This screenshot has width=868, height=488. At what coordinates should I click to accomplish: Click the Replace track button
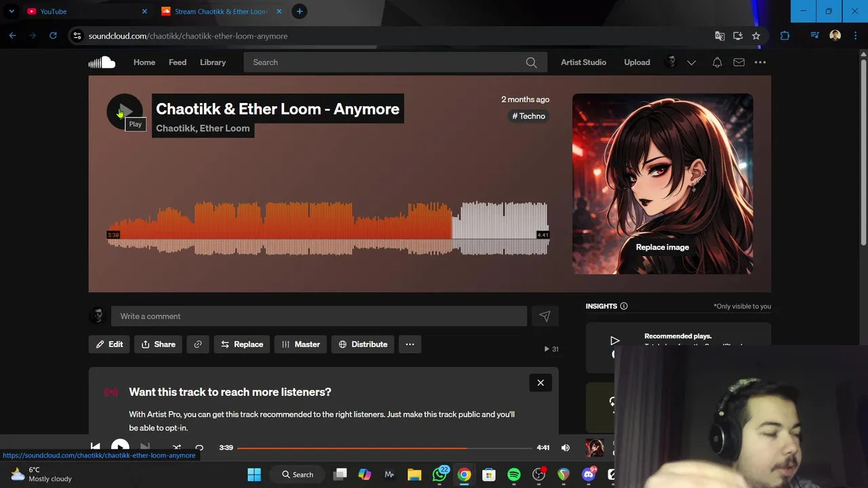tap(241, 344)
